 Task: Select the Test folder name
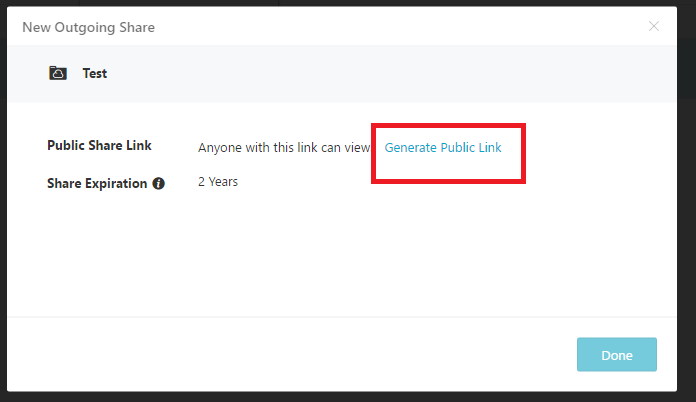[95, 73]
